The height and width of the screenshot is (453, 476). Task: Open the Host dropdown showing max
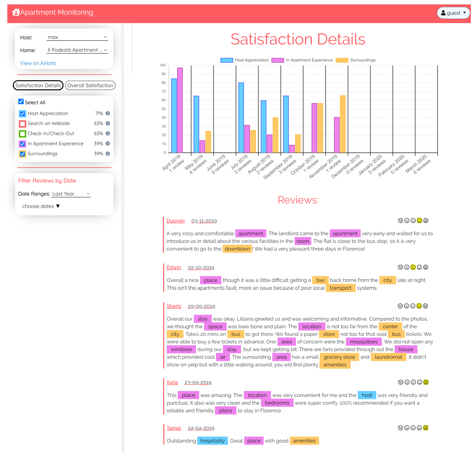coord(77,37)
